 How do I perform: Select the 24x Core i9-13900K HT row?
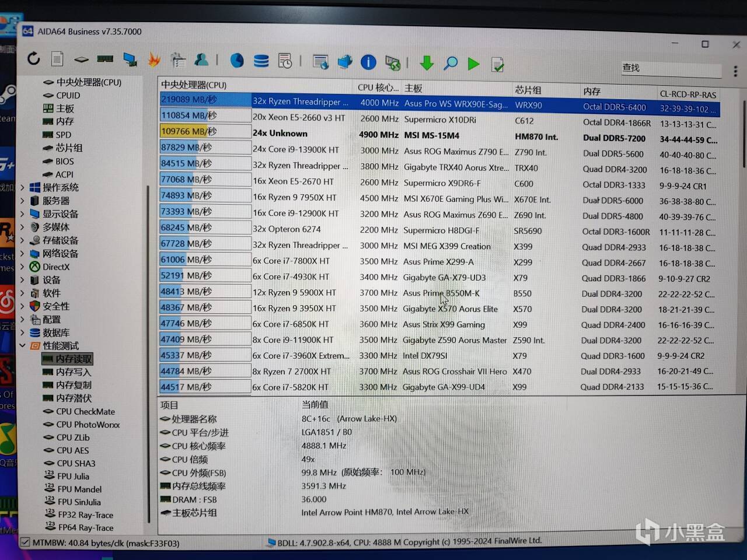point(439,150)
